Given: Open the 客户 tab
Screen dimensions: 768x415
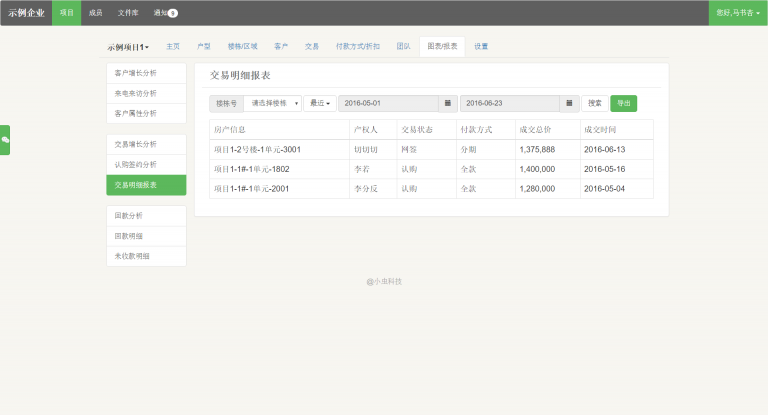Looking at the screenshot, I should [x=281, y=46].
